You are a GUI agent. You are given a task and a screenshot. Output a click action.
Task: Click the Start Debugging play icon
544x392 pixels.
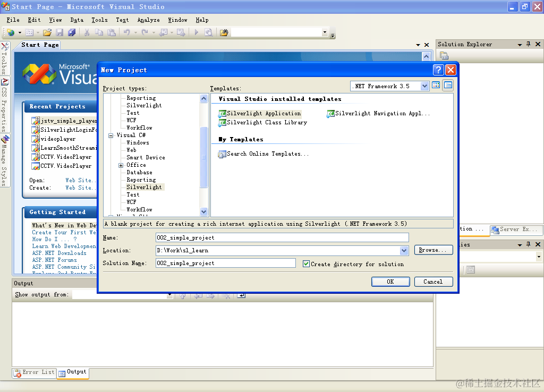tap(197, 32)
